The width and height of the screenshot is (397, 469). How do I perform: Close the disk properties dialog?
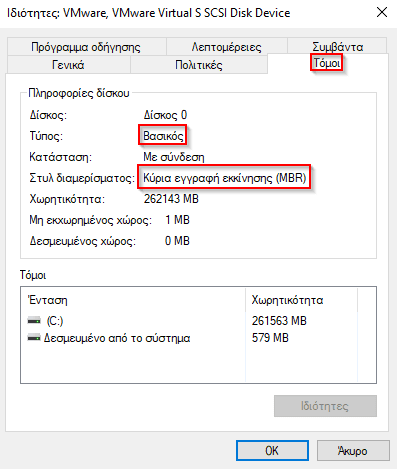(382, 13)
